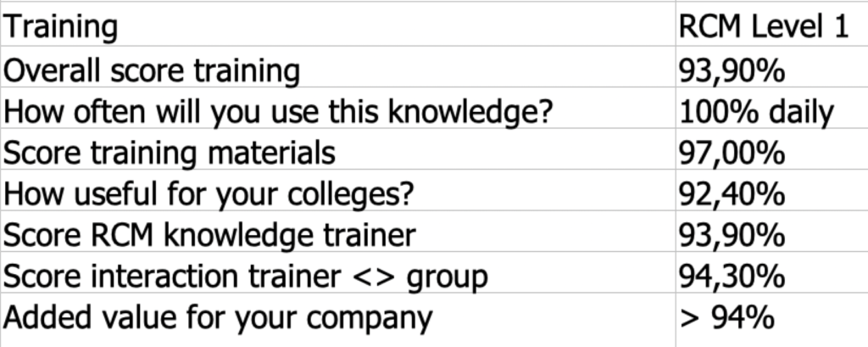Click the 97,00% training materials value
Viewport: 868px width, 347px height.
(732, 153)
